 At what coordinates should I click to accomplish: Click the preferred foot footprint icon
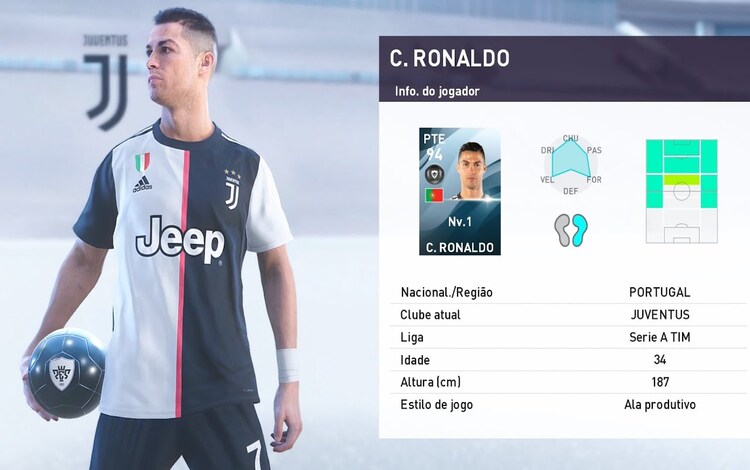click(x=571, y=230)
